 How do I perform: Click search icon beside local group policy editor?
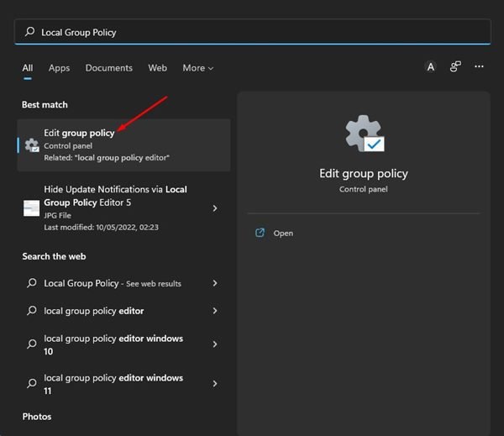(x=32, y=311)
